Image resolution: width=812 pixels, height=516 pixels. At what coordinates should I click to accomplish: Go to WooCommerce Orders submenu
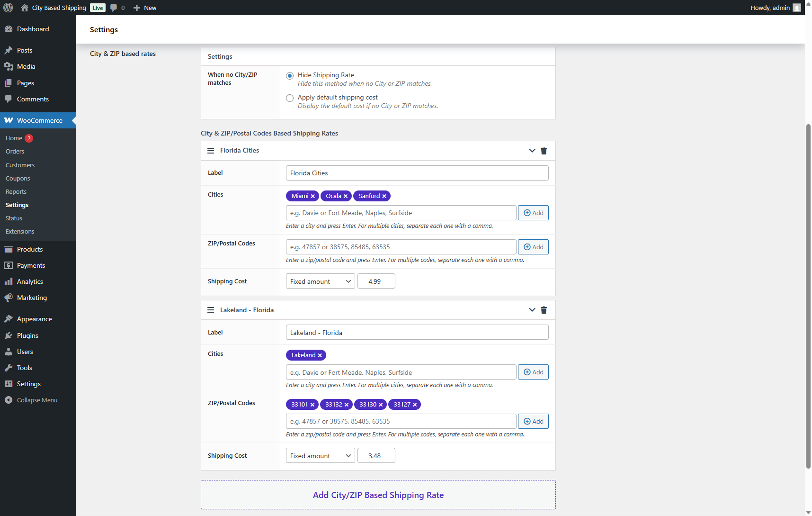(15, 152)
